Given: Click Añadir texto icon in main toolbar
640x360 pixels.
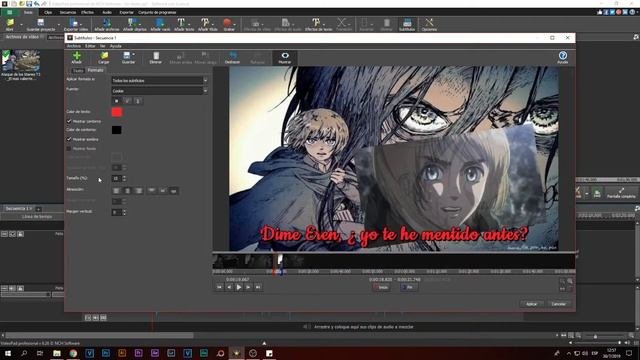Looking at the screenshot, I should (x=182, y=24).
